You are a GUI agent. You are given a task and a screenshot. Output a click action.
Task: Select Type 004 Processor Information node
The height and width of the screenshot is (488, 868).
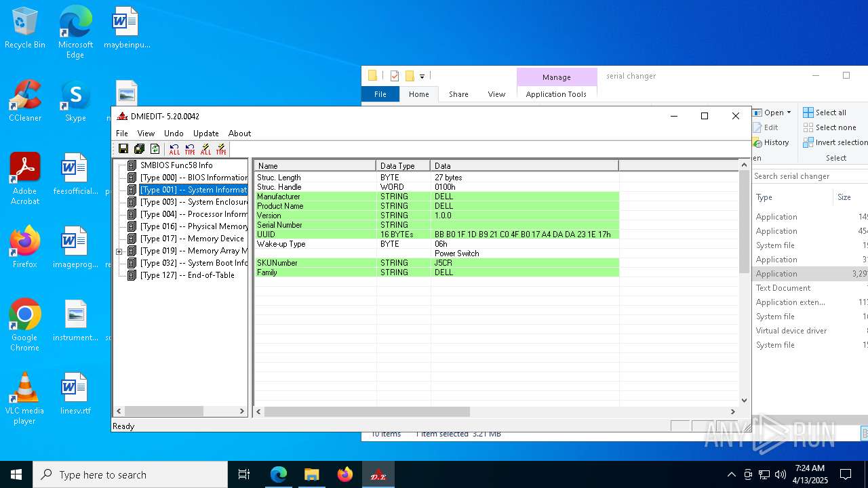(x=194, y=214)
